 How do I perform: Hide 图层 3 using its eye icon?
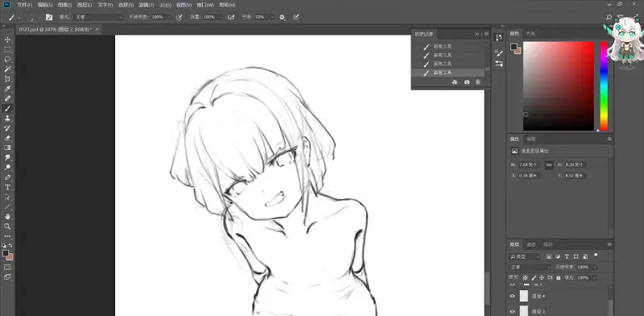[512, 311]
